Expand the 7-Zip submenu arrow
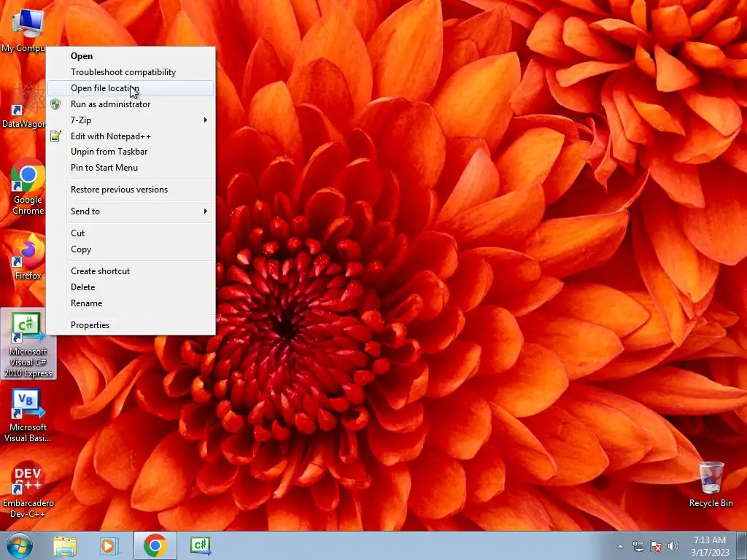The height and width of the screenshot is (560, 747). coord(205,120)
